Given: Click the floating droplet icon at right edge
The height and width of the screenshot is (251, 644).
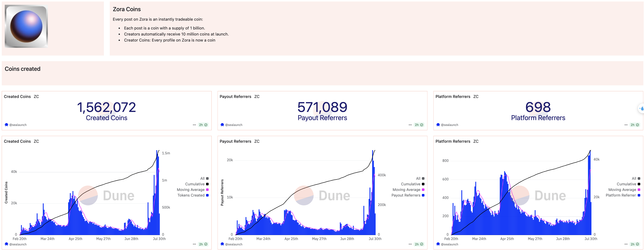Looking at the screenshot, I should (x=641, y=108).
